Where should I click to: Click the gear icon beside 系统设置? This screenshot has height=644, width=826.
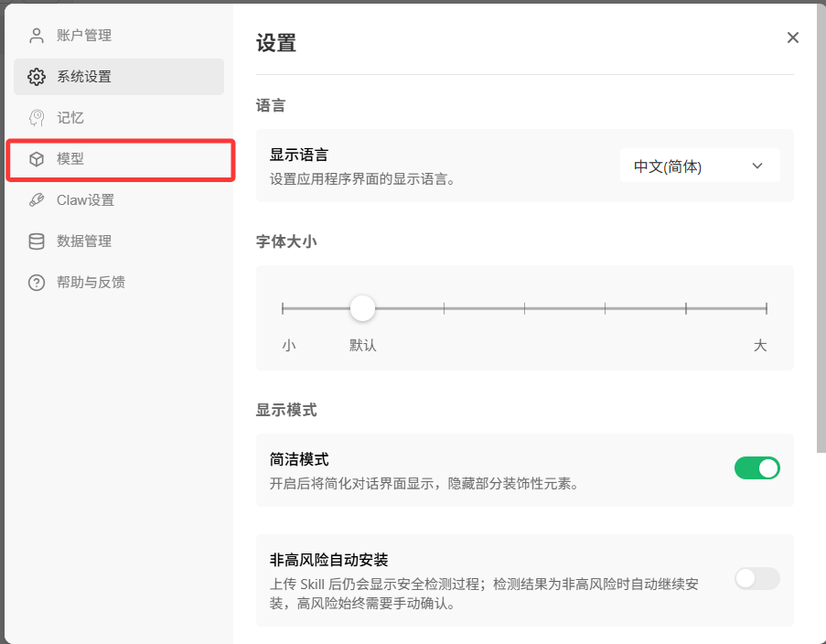click(x=37, y=77)
